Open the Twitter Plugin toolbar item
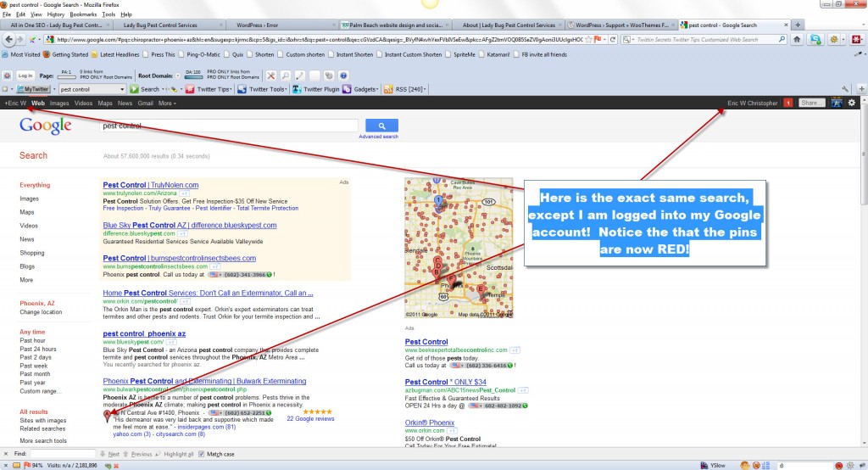868x470 pixels. point(315,89)
